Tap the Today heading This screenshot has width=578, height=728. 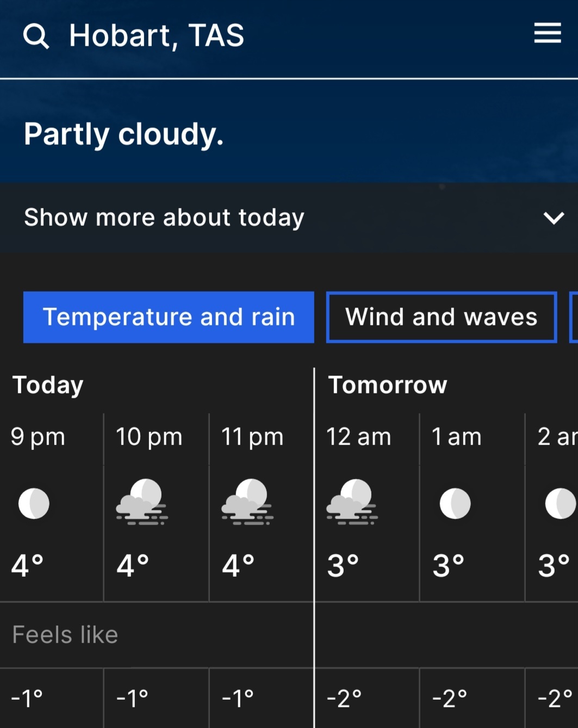coord(48,385)
